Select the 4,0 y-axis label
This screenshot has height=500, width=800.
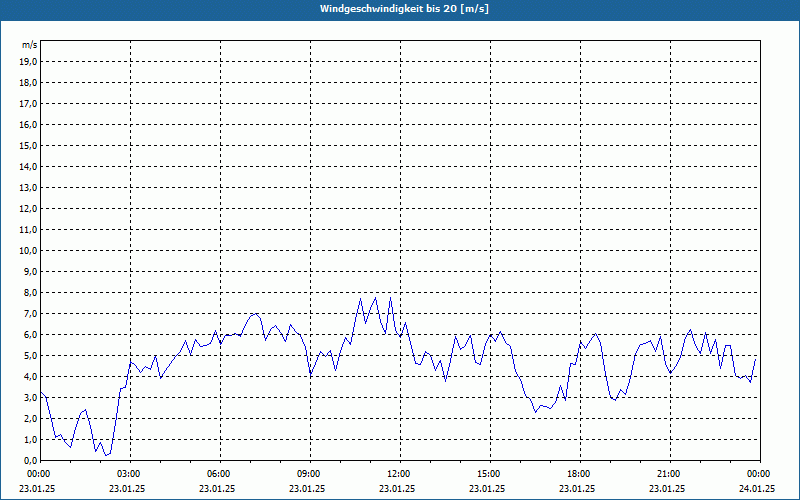[30, 377]
